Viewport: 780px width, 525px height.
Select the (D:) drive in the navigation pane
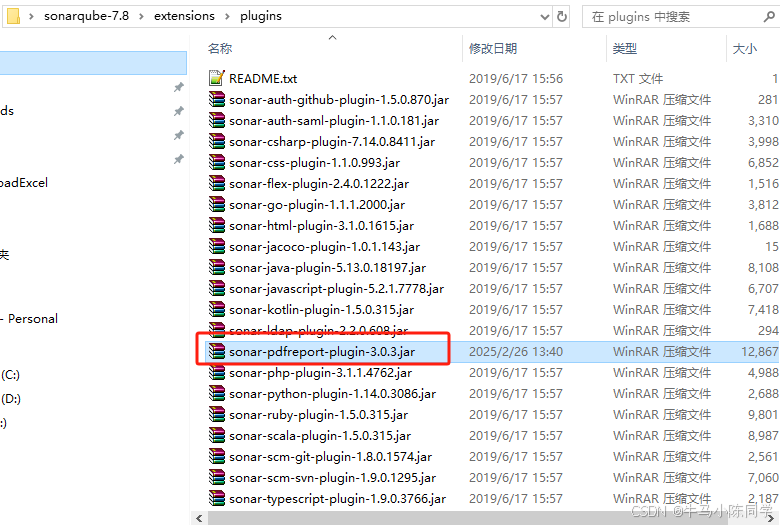[10, 398]
